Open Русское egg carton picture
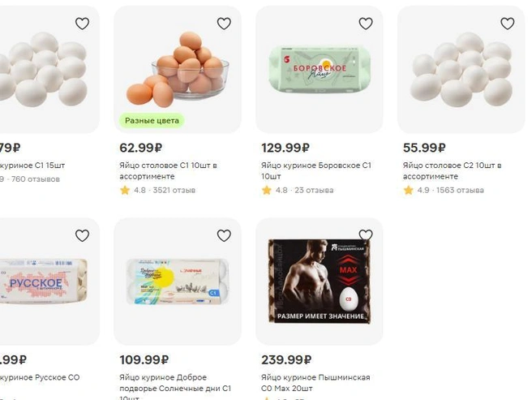This screenshot has width=532, height=400. (x=44, y=282)
